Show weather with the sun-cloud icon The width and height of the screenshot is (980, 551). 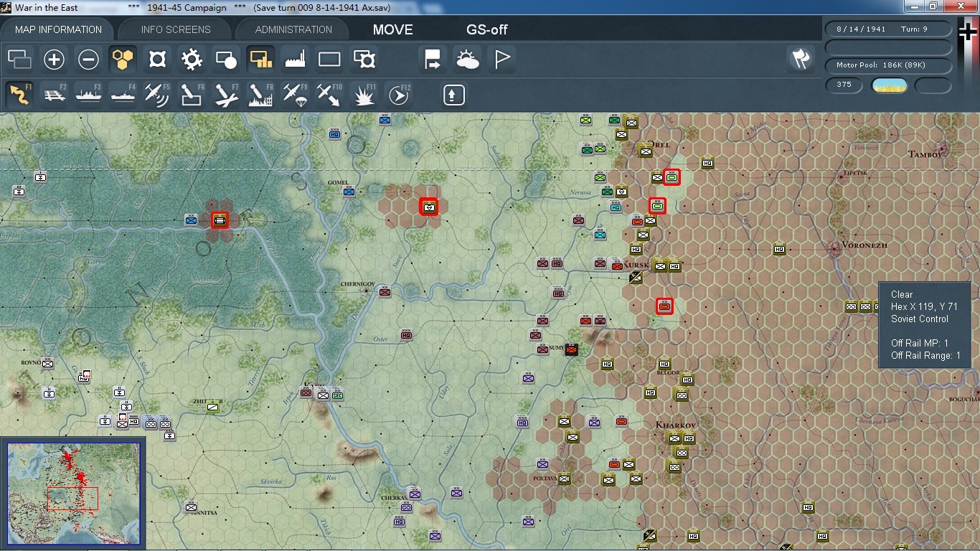click(x=467, y=60)
